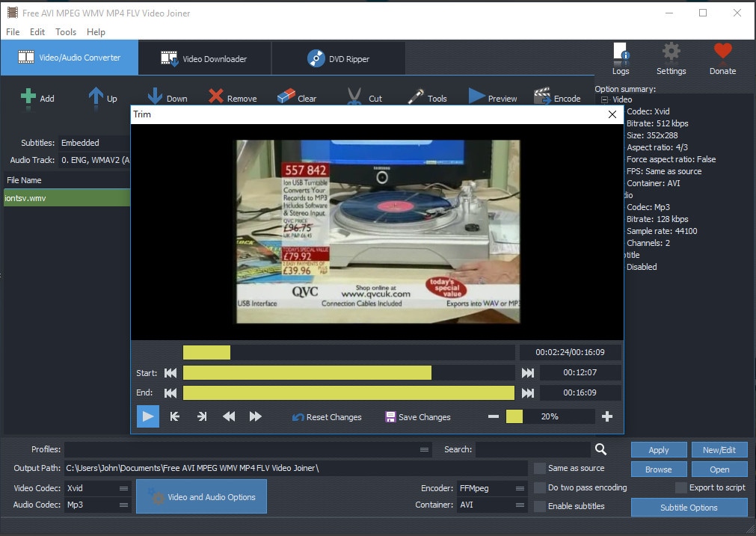Enable the Same as source checkbox
The width and height of the screenshot is (756, 536).
(540, 468)
